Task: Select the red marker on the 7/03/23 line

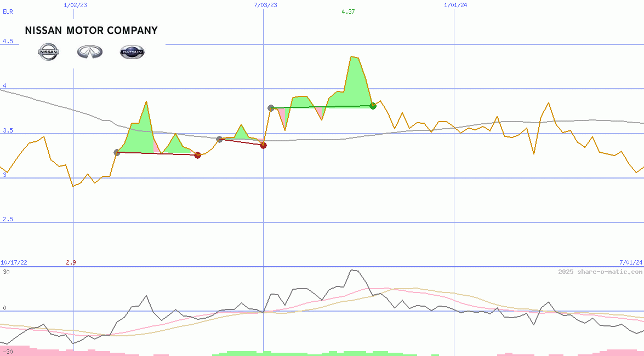Action: (x=263, y=145)
